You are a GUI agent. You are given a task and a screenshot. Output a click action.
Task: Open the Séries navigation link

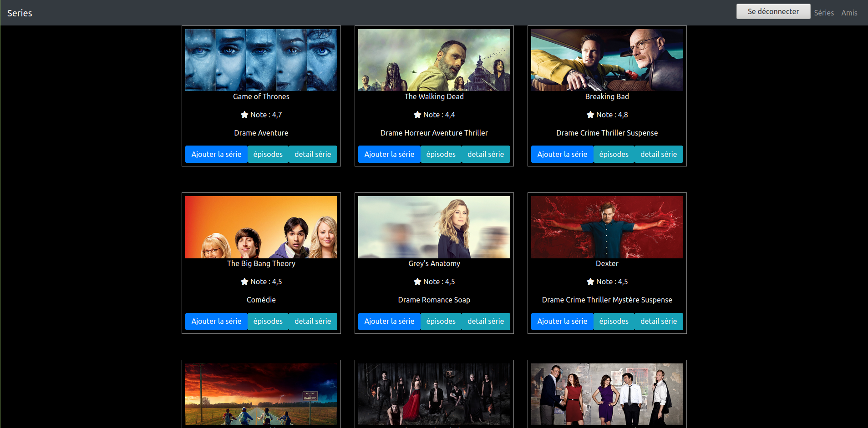tap(824, 13)
